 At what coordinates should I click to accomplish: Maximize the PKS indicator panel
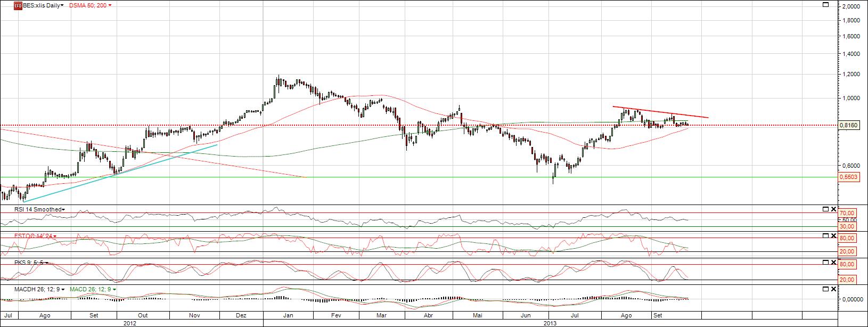pos(825,262)
